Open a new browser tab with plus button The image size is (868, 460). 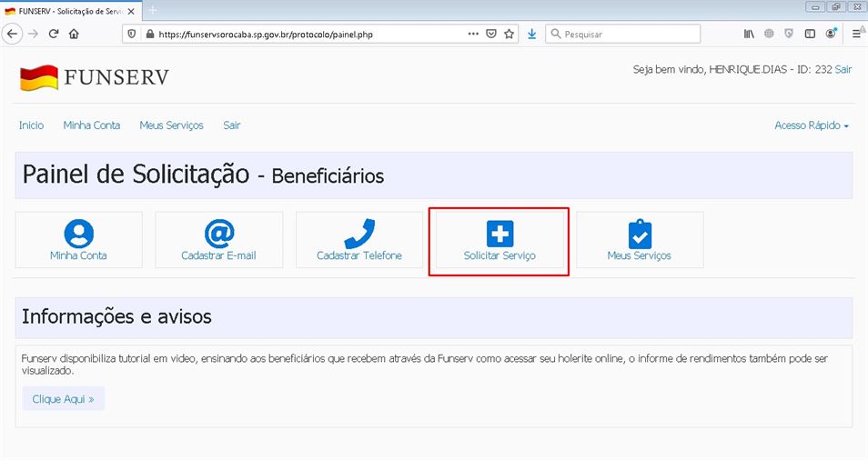152,9
